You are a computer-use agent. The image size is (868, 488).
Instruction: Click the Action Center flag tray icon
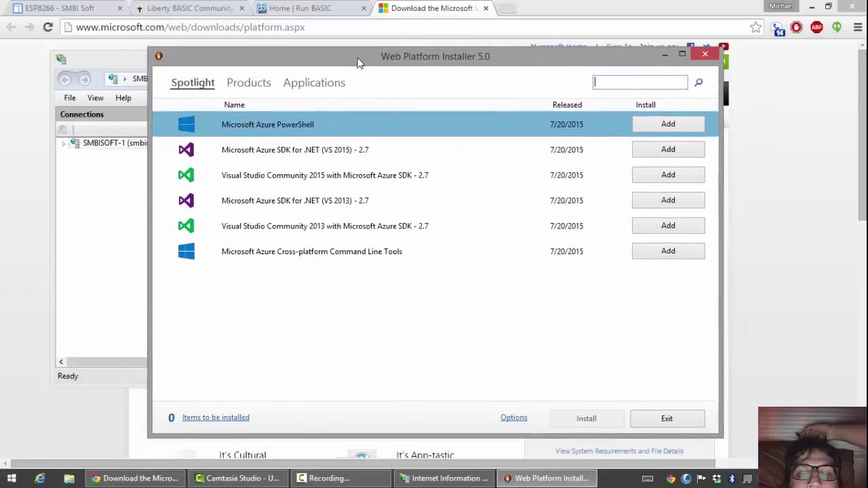[702, 479]
